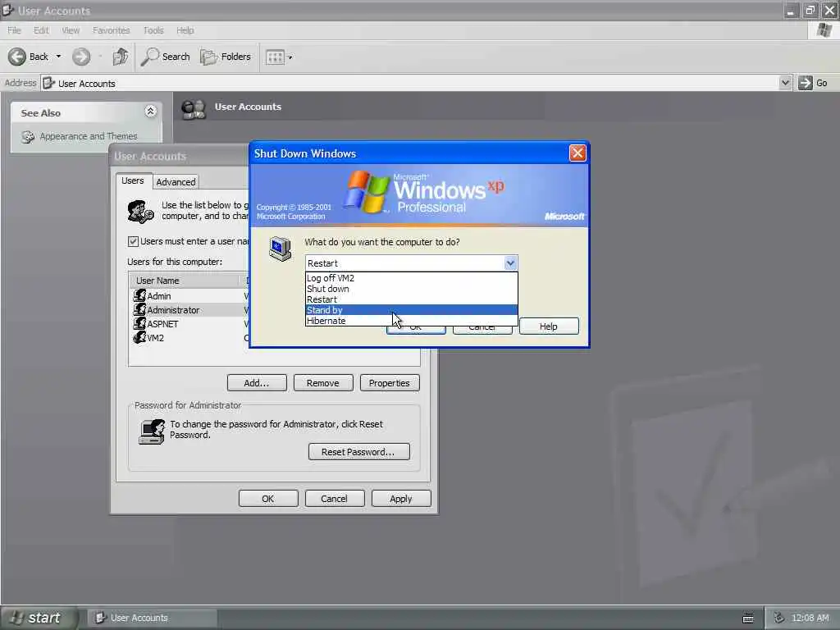Toggle the Folders pane button

tap(225, 57)
